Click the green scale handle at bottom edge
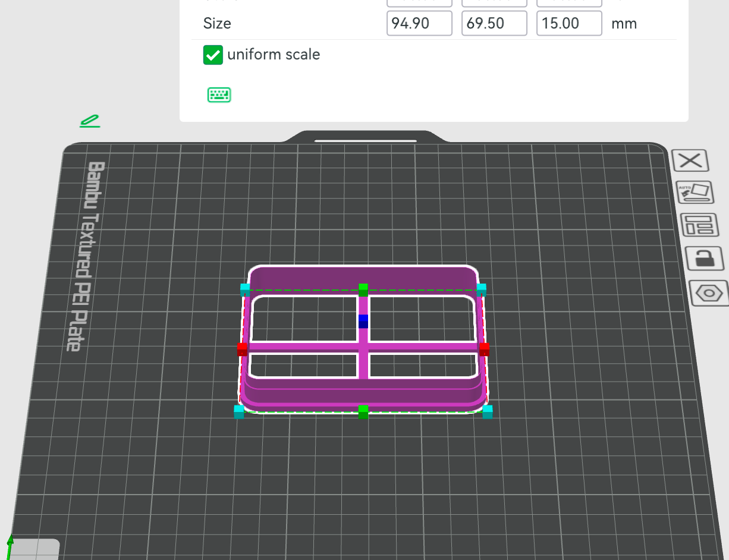The image size is (729, 560). [x=363, y=411]
